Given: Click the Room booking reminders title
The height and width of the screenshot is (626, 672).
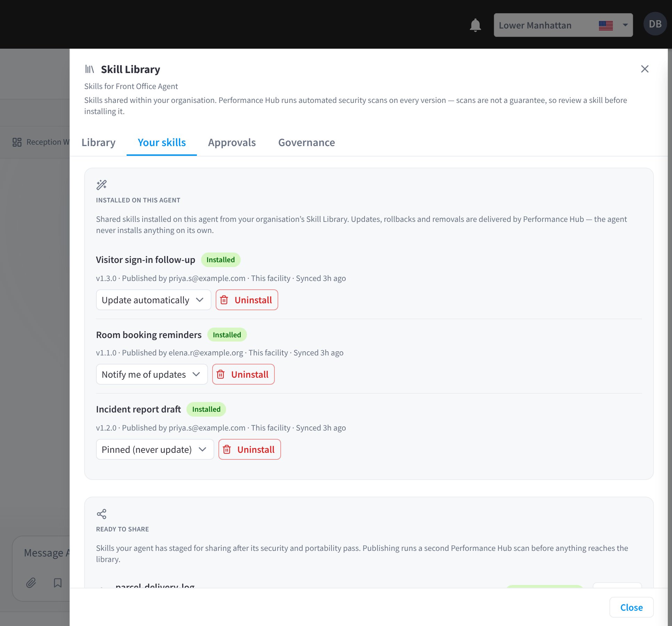Looking at the screenshot, I should (x=149, y=335).
